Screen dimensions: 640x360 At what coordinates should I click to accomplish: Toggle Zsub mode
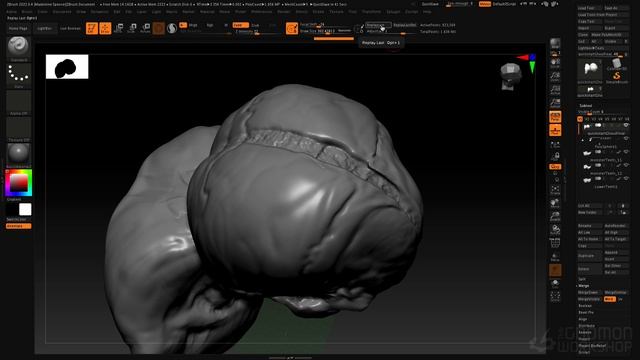256,25
